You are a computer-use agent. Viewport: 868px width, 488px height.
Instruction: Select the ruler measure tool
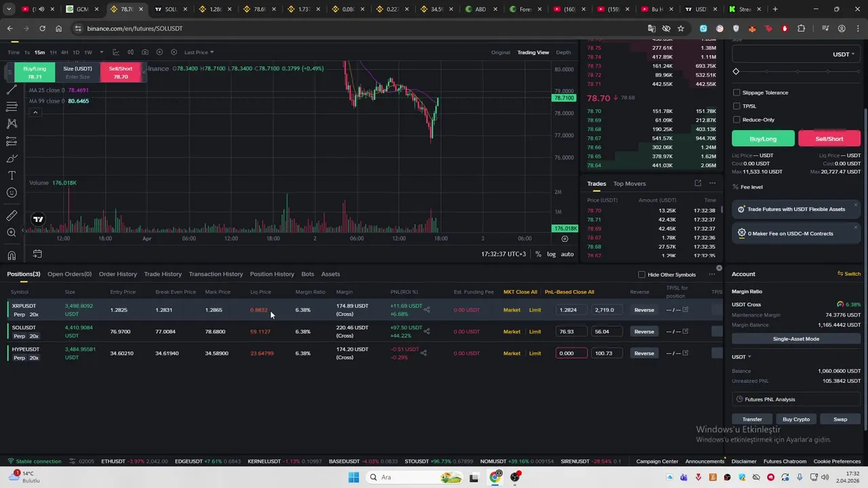12,216
